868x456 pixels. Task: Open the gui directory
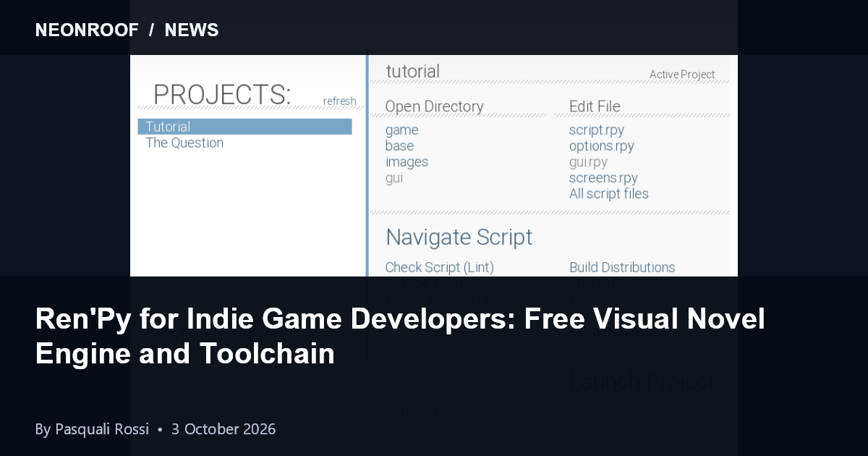393,178
